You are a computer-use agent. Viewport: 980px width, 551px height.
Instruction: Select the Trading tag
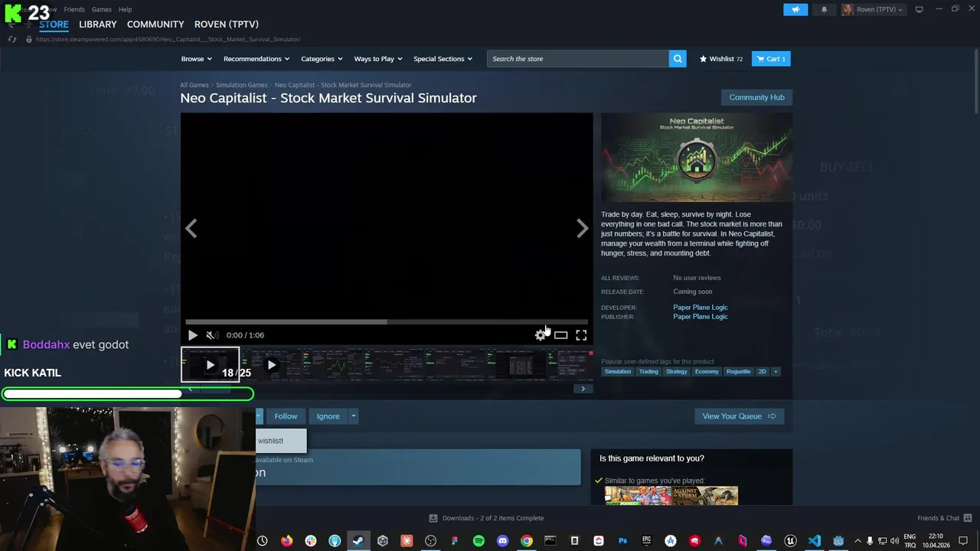pyautogui.click(x=648, y=372)
